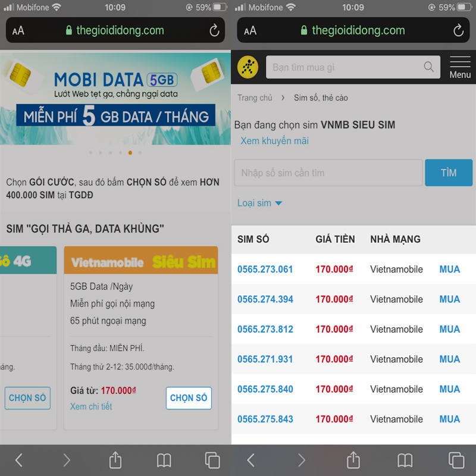476x476 pixels.
Task: Click MUA for sim 0565.273.812
Action: tap(450, 329)
